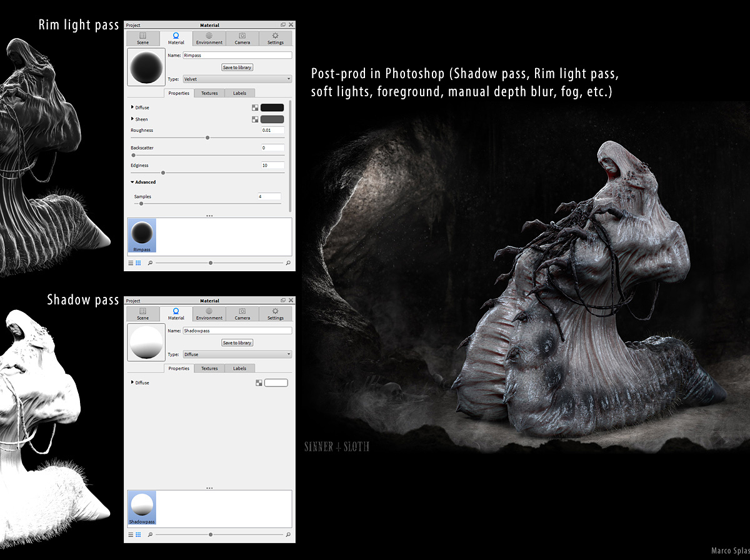Expand Diffuse property in Rimpass panel

click(132, 107)
